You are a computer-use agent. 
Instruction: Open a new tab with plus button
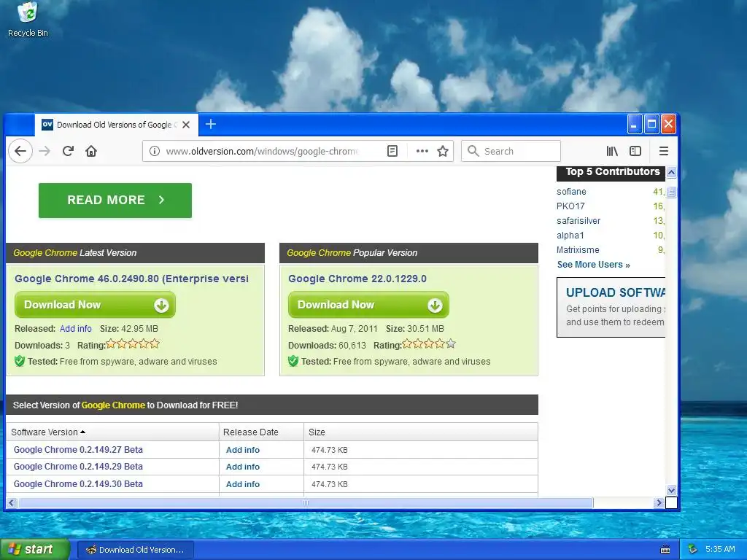point(211,124)
